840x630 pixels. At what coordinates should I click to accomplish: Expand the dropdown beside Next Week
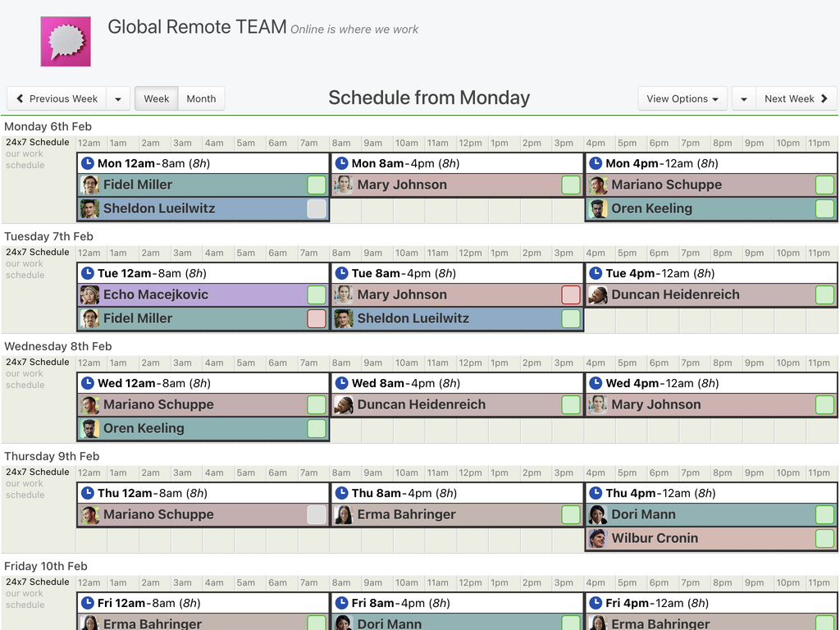(742, 98)
